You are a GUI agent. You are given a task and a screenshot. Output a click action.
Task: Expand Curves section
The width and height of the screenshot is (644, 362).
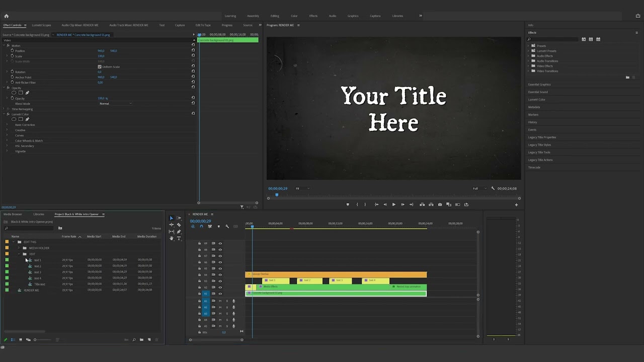[x=7, y=135]
